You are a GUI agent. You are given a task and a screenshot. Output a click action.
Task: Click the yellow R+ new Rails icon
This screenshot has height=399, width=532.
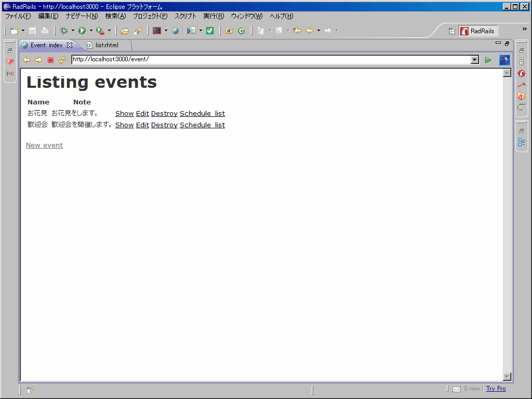tap(229, 31)
